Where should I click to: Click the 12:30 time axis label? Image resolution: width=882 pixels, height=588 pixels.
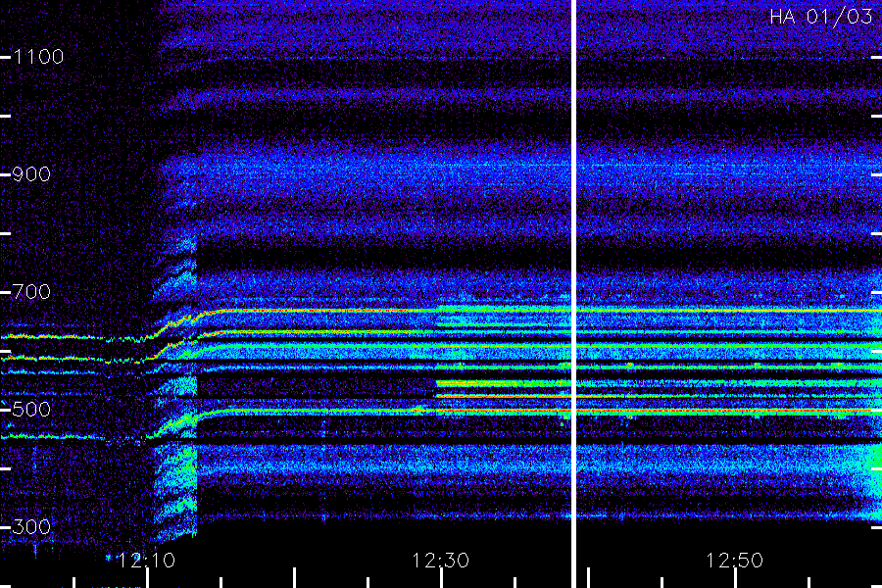click(440, 561)
